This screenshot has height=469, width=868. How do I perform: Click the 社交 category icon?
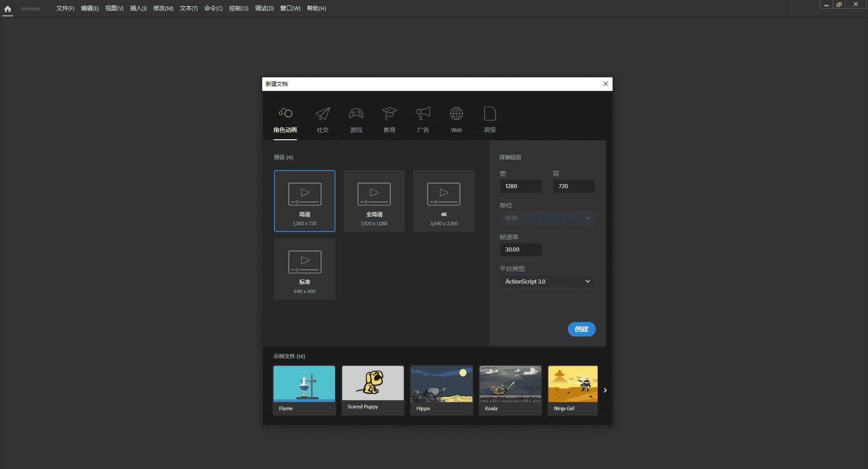coord(322,118)
